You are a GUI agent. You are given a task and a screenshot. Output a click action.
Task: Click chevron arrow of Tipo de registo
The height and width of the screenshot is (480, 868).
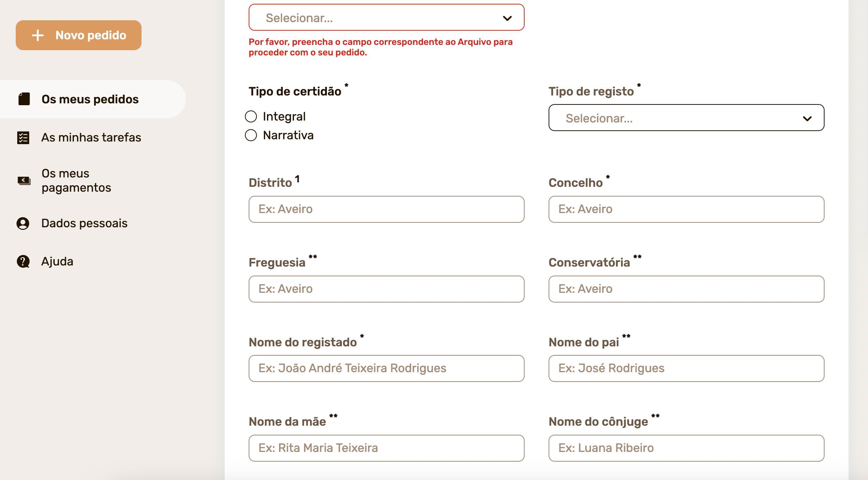[807, 119]
